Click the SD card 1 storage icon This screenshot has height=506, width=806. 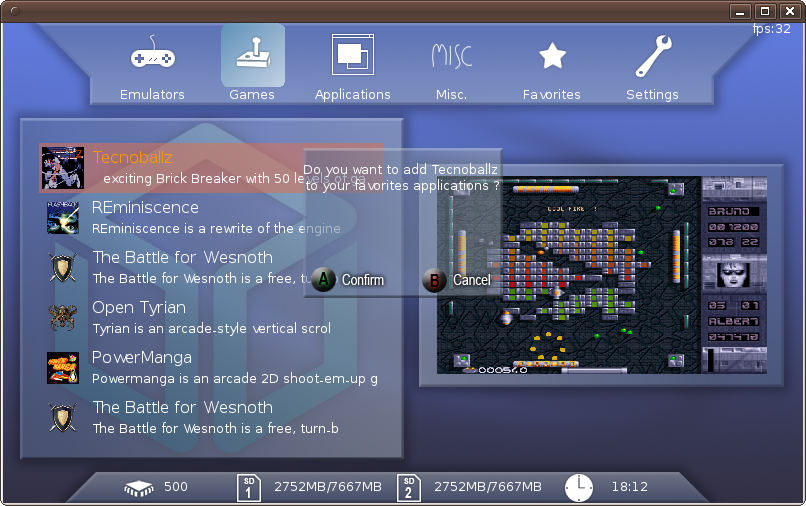tap(249, 487)
